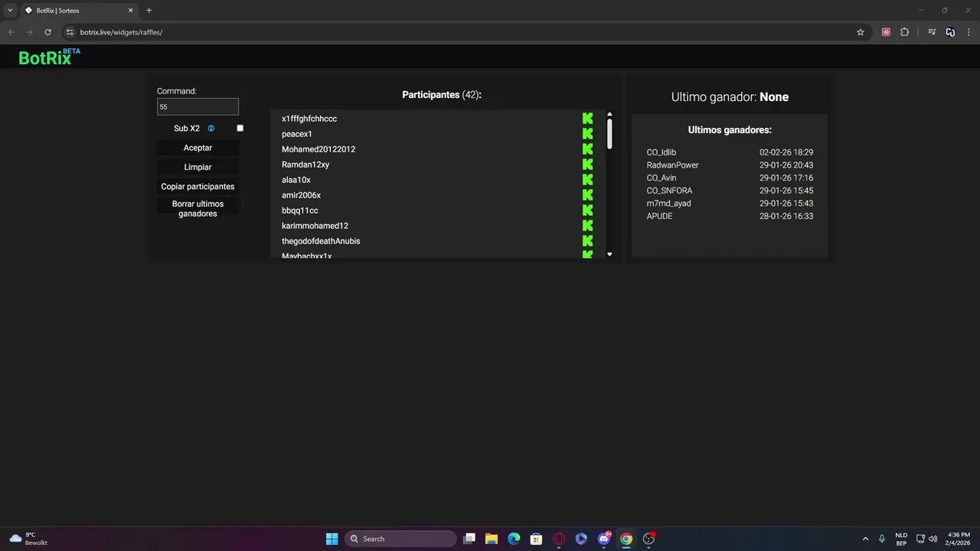Viewport: 980px width, 551px height.
Task: Select participant x1fffghfchhccc
Action: pos(309,119)
